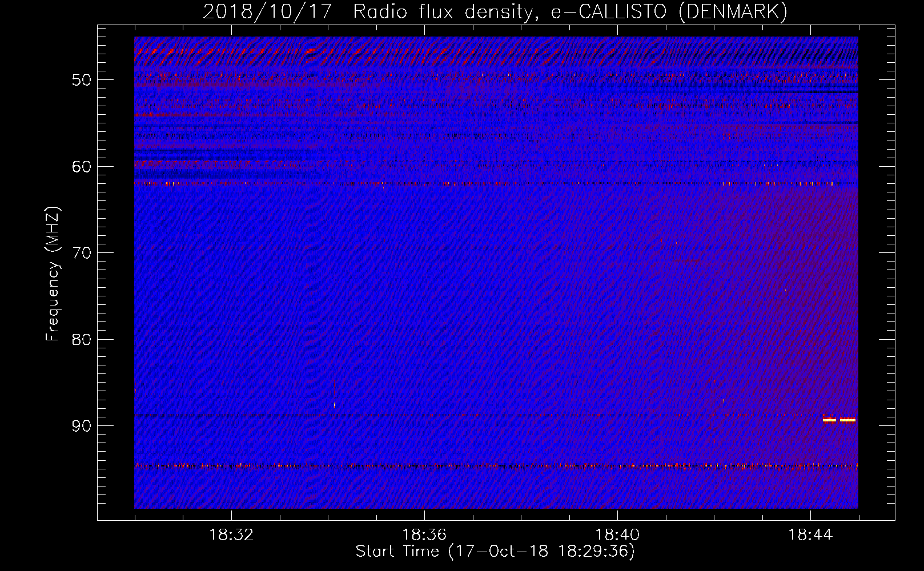Screen dimensions: 924x571
Task: Click the bright yellow burst near 90 MHz
Action: coord(839,420)
